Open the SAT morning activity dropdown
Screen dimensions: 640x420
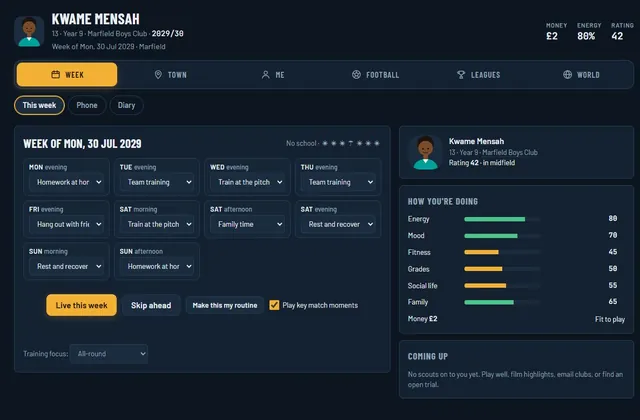tap(157, 224)
